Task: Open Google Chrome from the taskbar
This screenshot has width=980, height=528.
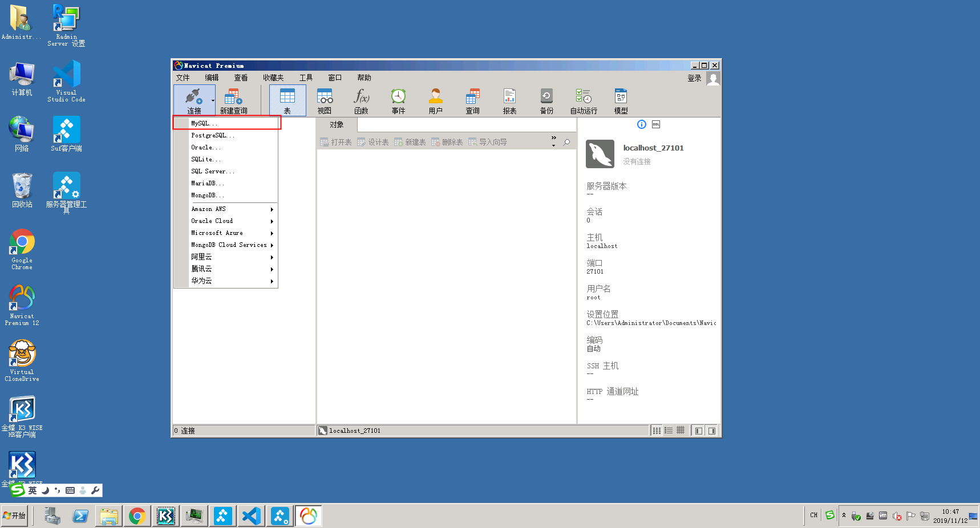Action: click(137, 516)
